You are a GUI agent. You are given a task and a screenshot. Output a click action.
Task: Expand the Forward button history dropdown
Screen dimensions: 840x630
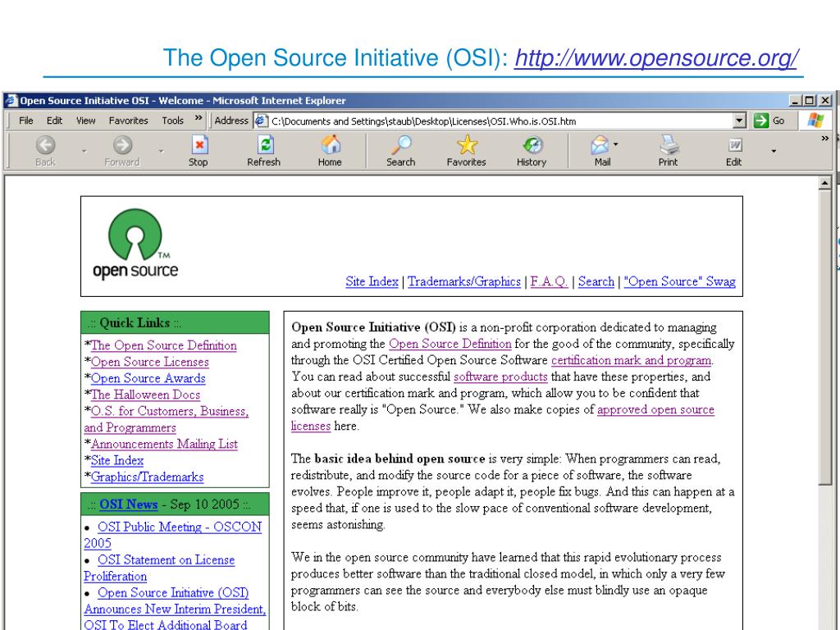[161, 152]
